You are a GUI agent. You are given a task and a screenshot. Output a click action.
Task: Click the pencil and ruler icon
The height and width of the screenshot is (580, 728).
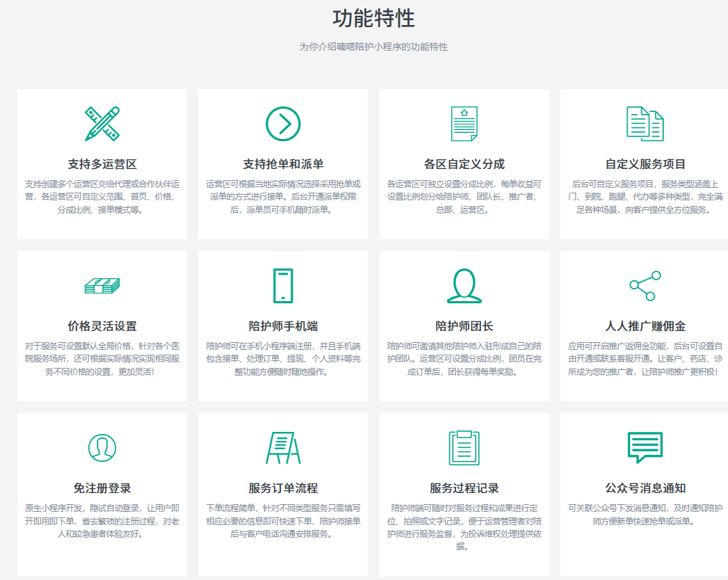[102, 124]
